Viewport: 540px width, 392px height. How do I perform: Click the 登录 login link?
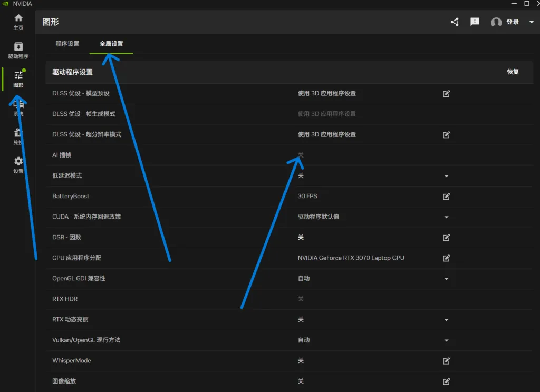coord(513,22)
